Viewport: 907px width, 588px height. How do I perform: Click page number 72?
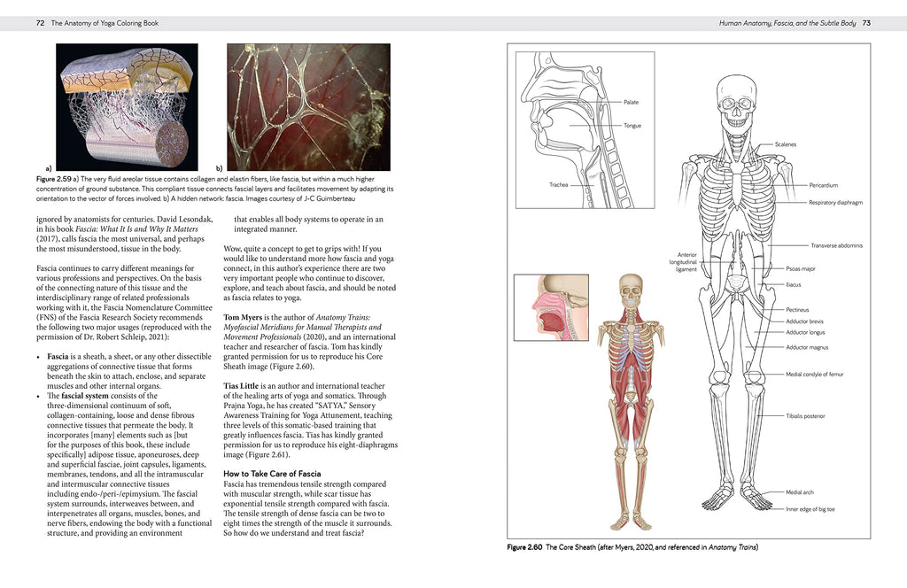pos(40,23)
